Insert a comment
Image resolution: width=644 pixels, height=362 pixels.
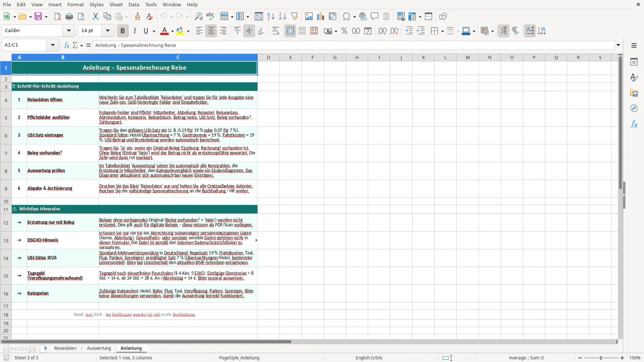[375, 17]
